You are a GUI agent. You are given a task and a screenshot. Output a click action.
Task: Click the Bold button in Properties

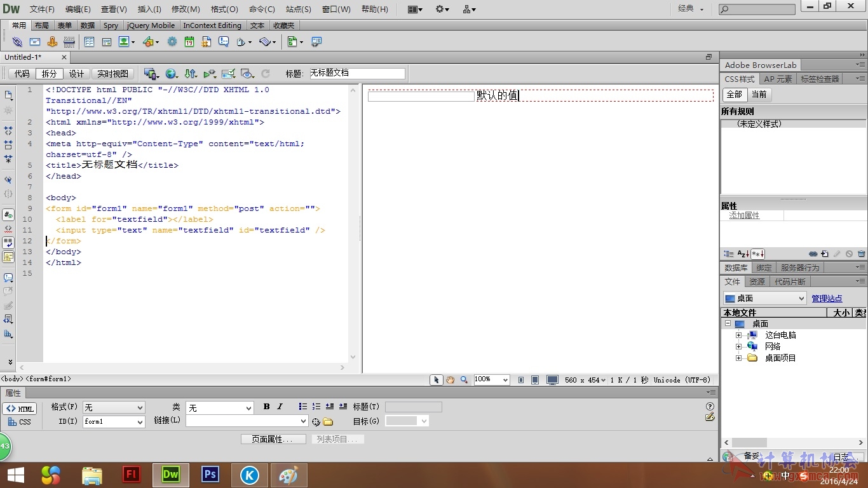(266, 407)
